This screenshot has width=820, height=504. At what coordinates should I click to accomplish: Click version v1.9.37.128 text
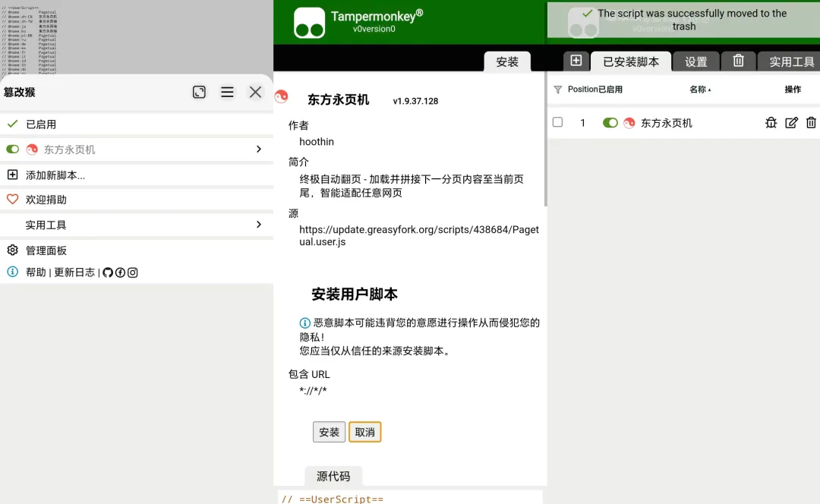click(416, 101)
